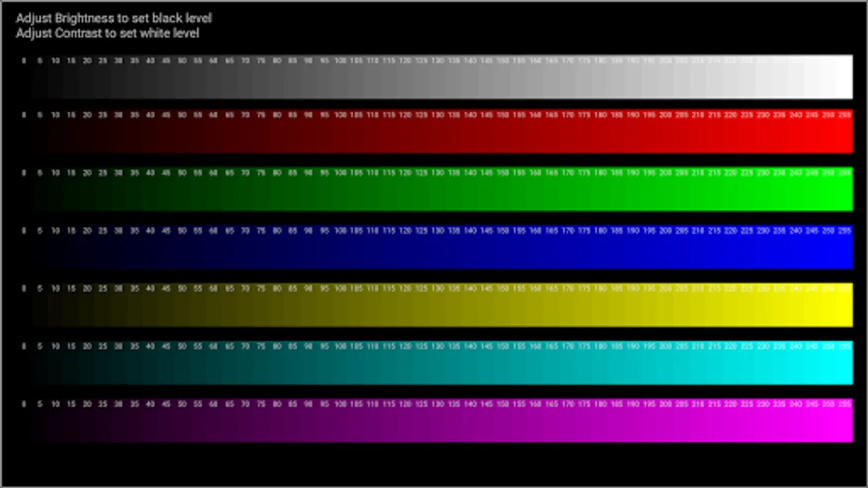Select the pure white step of the grayscale bar
Viewport: 868px width, 488px height.
coord(845,77)
